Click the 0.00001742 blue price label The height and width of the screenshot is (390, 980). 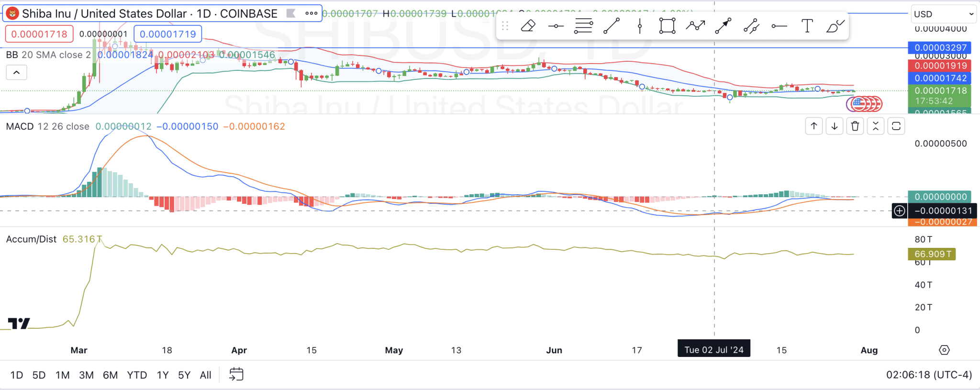[939, 78]
